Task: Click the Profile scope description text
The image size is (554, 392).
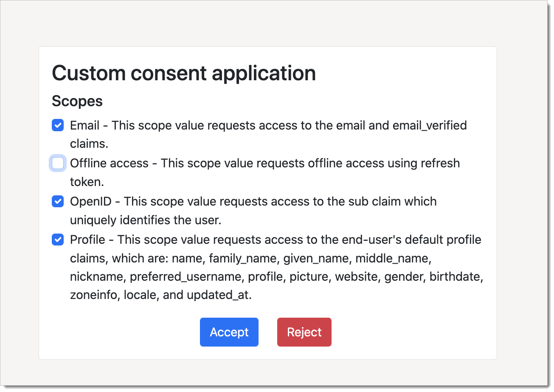Action: click(x=277, y=268)
